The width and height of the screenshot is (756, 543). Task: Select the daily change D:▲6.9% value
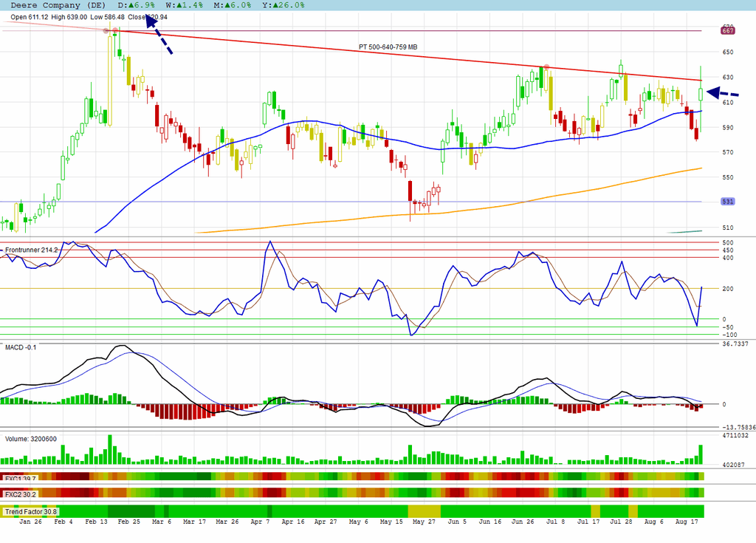click(x=137, y=5)
